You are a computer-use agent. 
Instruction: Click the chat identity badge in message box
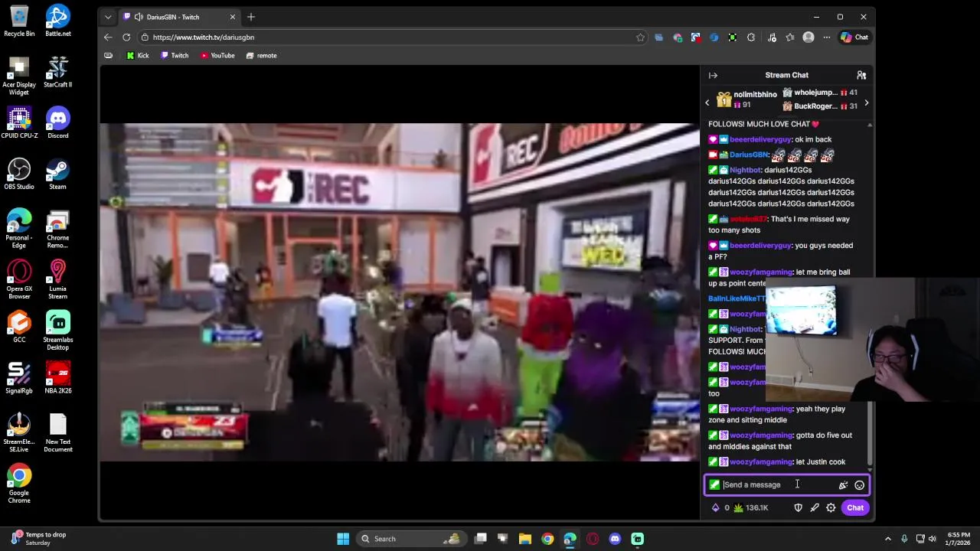pos(714,484)
